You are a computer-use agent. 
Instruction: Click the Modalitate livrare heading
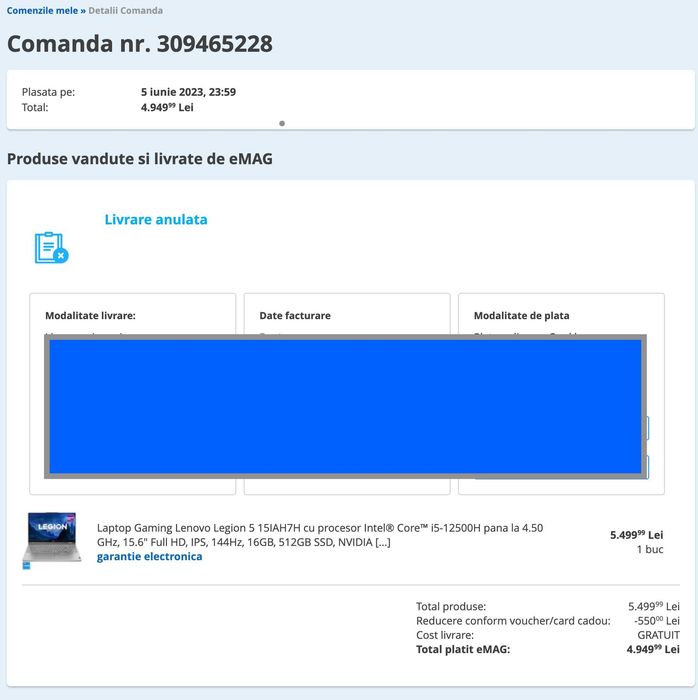[90, 316]
